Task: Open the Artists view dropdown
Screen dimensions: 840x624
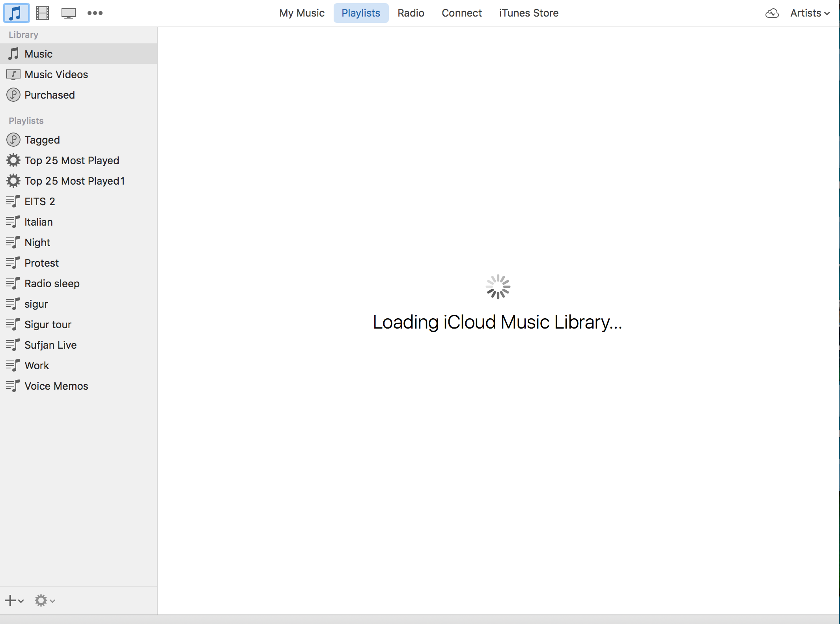Action: click(810, 13)
